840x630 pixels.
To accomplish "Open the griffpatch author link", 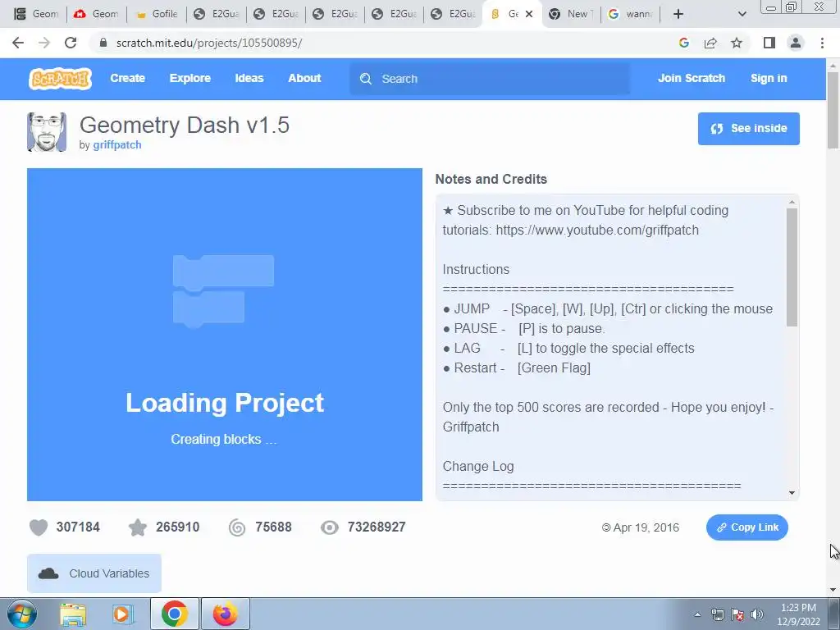I will click(x=116, y=144).
